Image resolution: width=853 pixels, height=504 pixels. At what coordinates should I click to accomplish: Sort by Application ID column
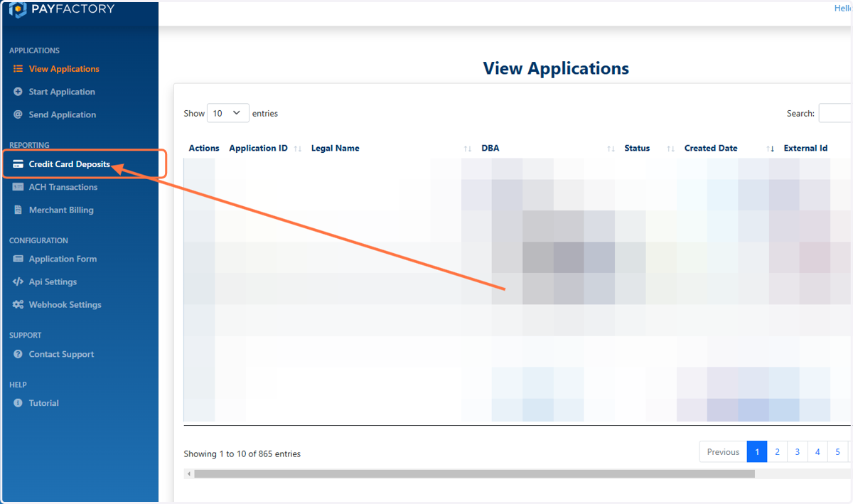[264, 149]
